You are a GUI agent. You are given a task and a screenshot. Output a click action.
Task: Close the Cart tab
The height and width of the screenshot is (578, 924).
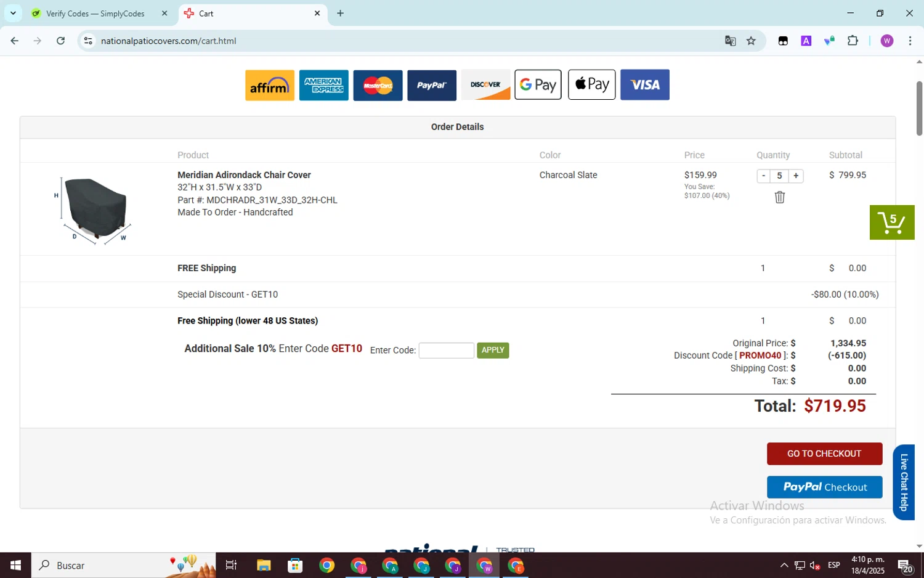click(x=317, y=13)
